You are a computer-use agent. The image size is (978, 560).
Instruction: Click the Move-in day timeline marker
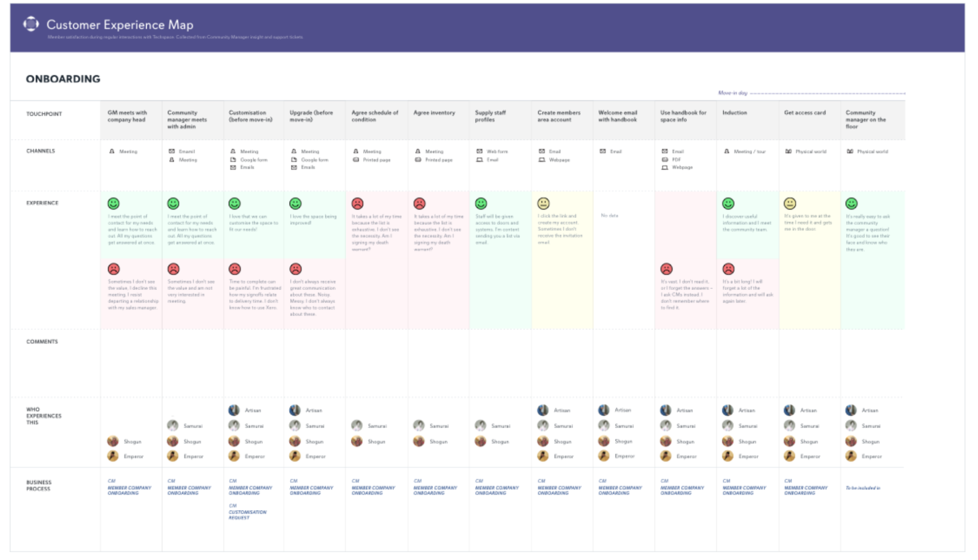pyautogui.click(x=732, y=93)
